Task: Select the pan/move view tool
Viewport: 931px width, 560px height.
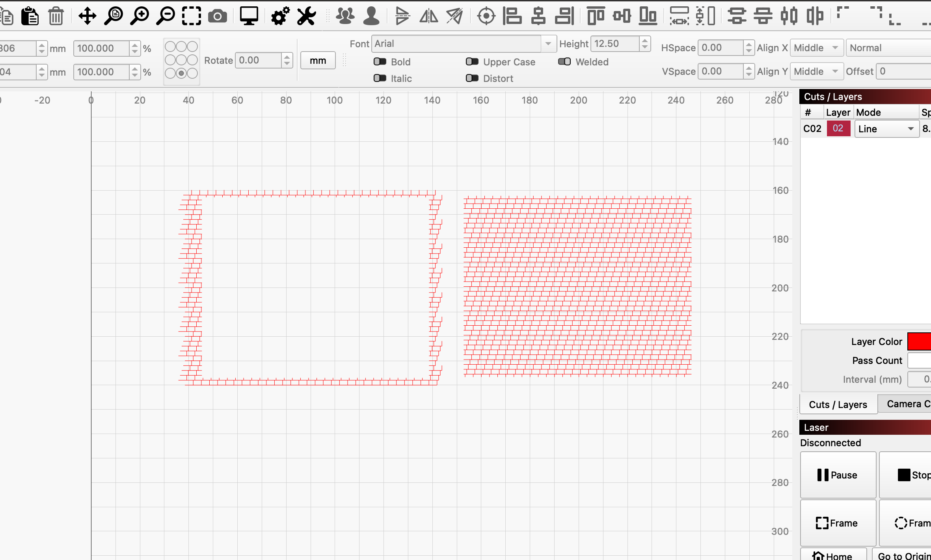Action: tap(87, 16)
